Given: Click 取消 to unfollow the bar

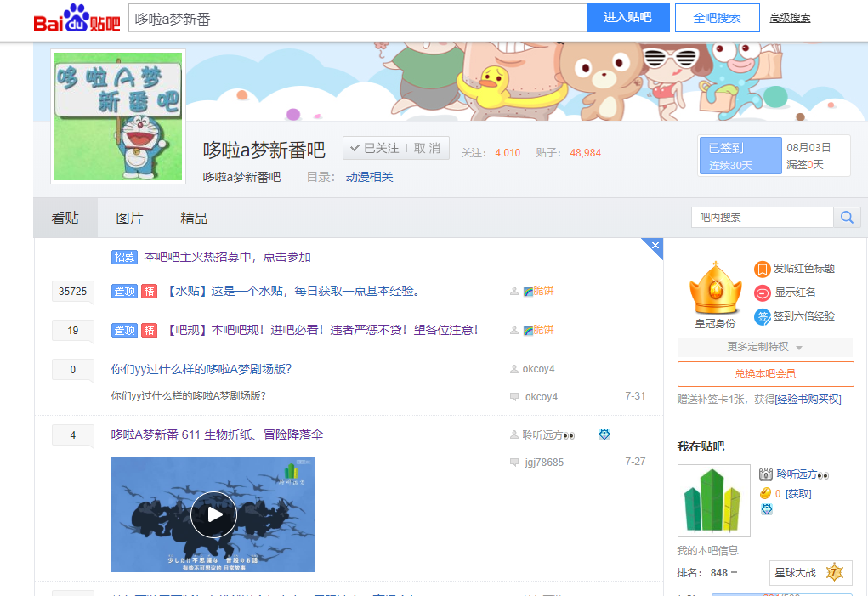Looking at the screenshot, I should pos(428,148).
